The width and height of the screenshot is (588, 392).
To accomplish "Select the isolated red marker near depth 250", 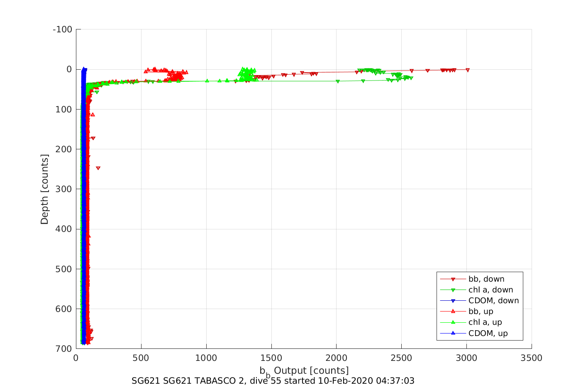I will click(98, 168).
